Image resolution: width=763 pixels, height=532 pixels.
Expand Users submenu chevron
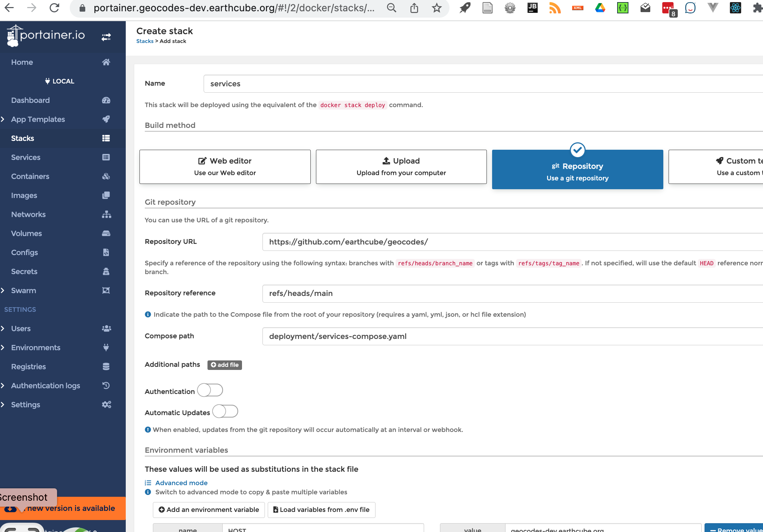(3, 328)
